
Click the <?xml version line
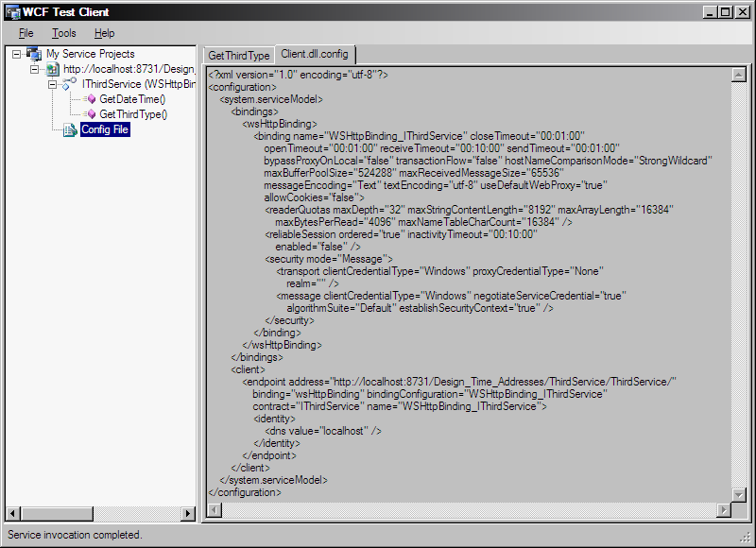pyautogui.click(x=298, y=75)
